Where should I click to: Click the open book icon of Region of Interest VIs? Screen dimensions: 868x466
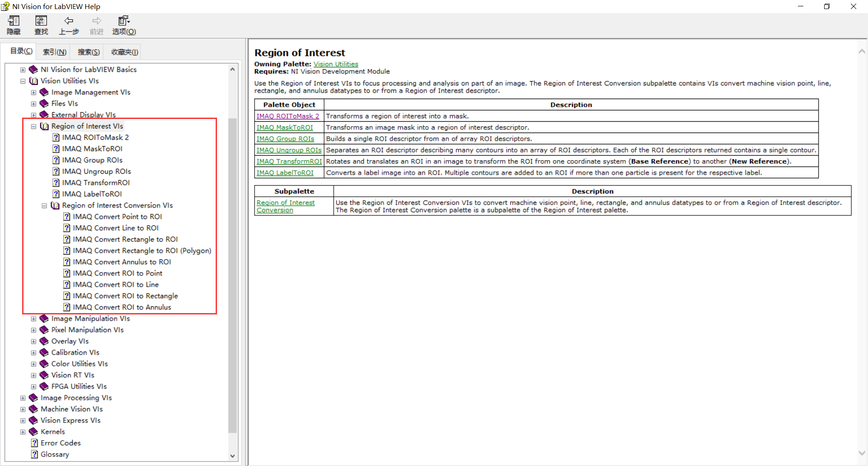pyautogui.click(x=44, y=126)
